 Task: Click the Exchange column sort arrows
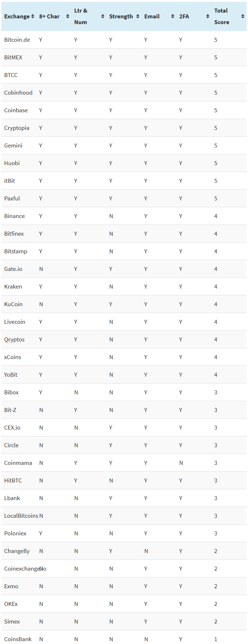33,17
